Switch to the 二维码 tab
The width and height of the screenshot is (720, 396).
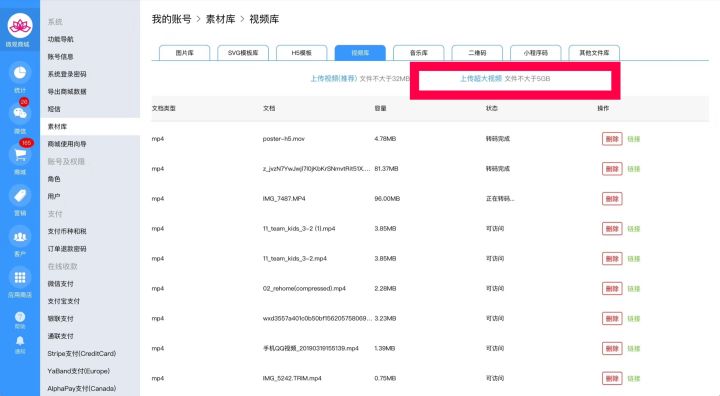coord(477,53)
